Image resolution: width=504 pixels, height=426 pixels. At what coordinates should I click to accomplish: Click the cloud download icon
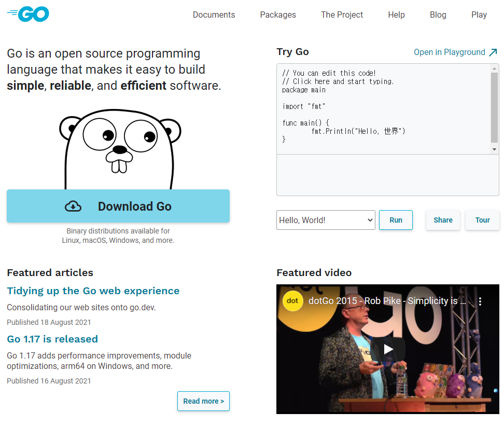73,206
